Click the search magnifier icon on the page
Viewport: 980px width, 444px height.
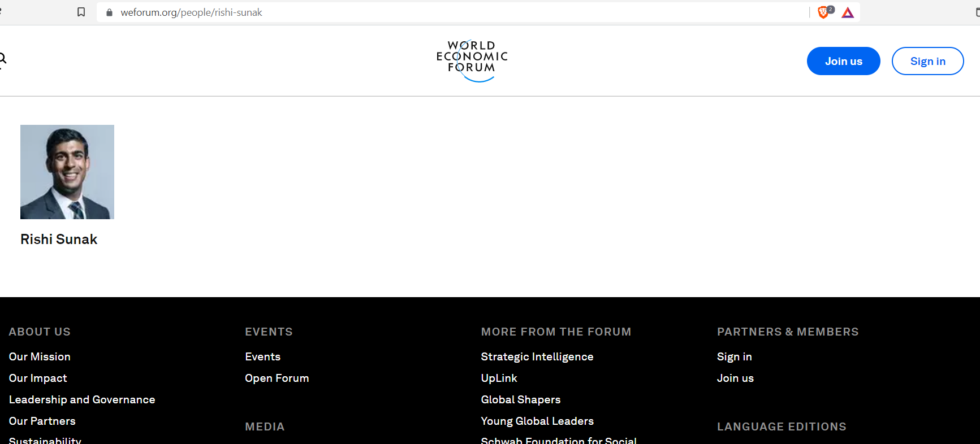click(2, 59)
